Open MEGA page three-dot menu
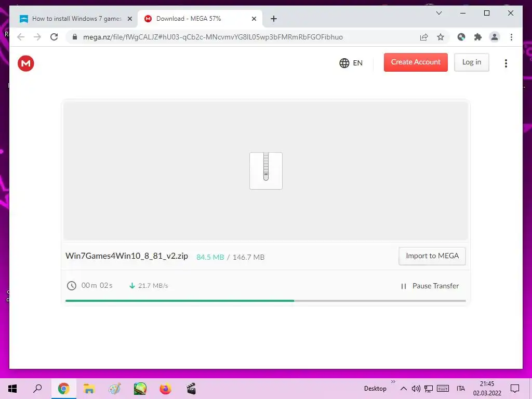Screen dimensions: 532x399 click(506, 63)
